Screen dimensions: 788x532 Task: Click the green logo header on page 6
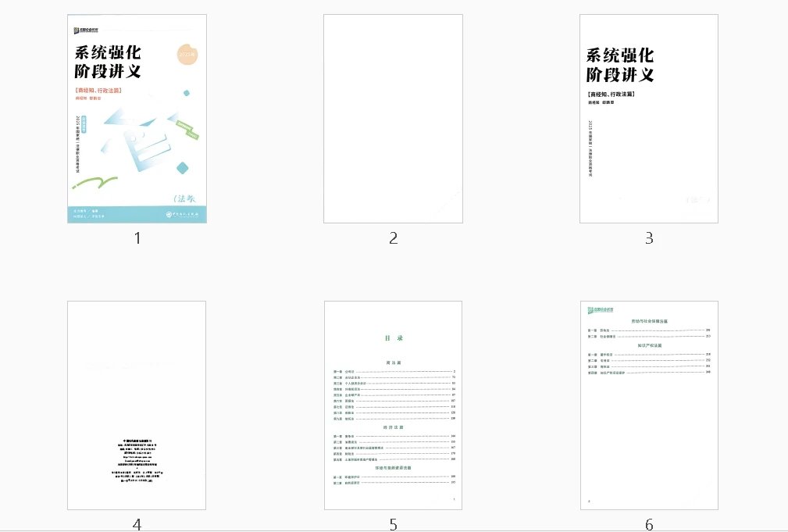[601, 310]
